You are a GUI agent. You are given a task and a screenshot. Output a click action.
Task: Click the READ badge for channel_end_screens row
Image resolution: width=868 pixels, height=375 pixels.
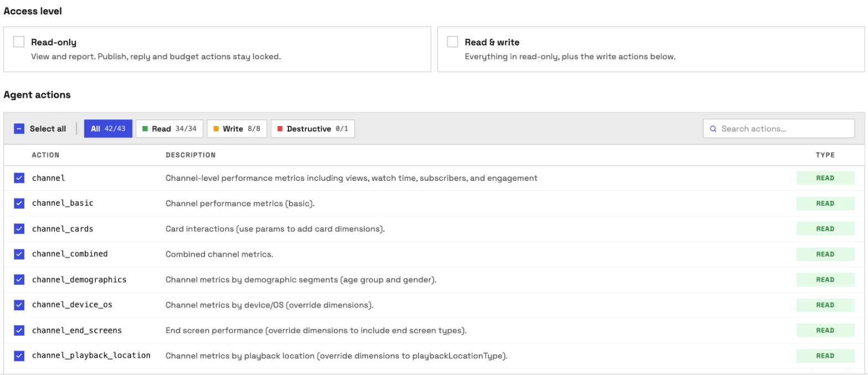825,331
